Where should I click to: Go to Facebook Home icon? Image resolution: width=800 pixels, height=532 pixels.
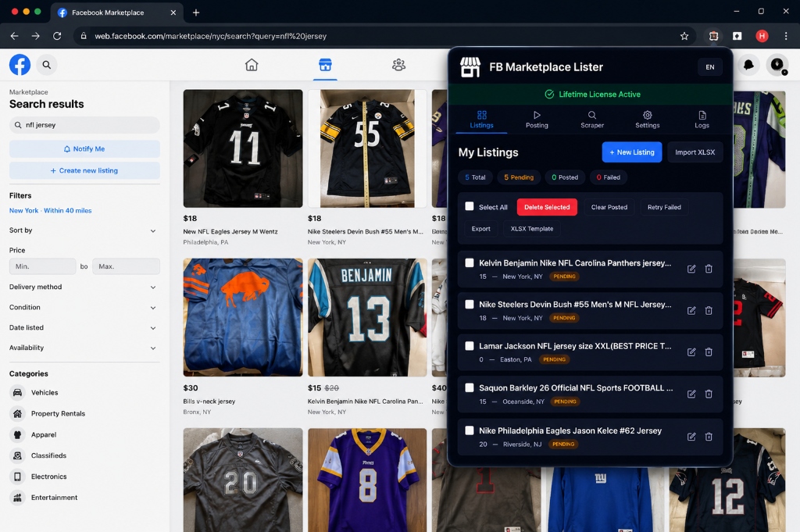(252, 65)
